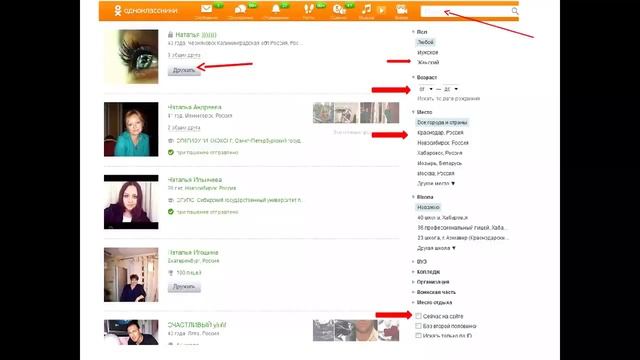Click the eye avatar of first Наталья
This screenshot has height=360, width=640.
[x=131, y=57]
